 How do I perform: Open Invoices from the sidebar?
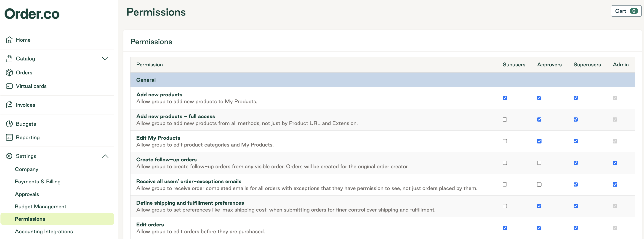click(26, 105)
